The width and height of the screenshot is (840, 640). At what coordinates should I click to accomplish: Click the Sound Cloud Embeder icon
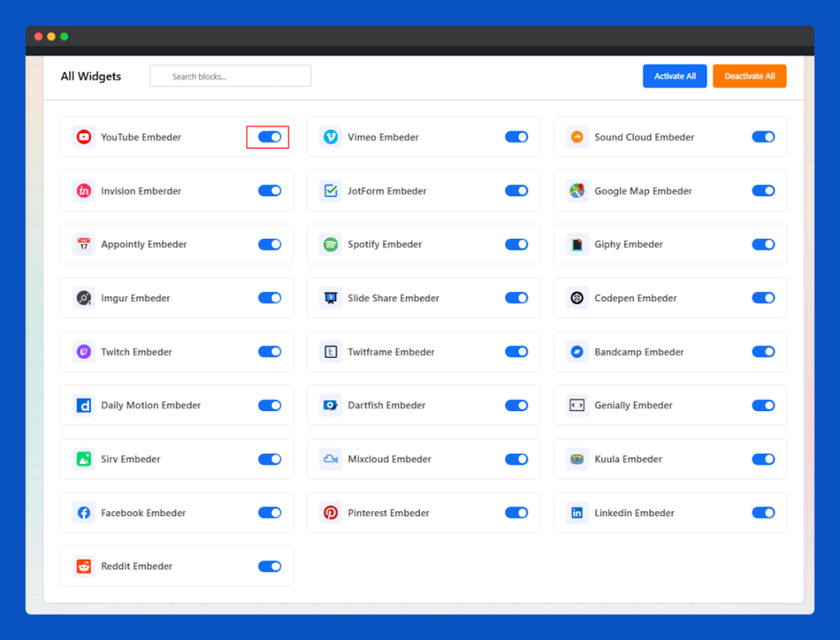[577, 137]
